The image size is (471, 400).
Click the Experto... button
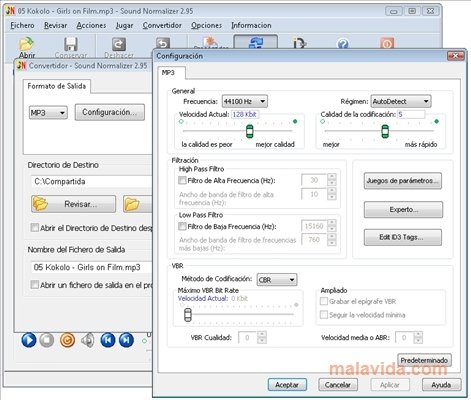click(x=403, y=210)
